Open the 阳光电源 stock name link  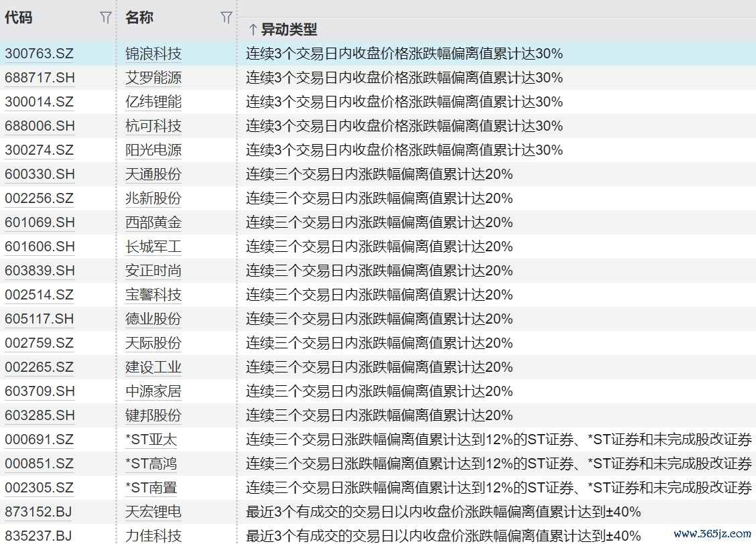pyautogui.click(x=153, y=150)
